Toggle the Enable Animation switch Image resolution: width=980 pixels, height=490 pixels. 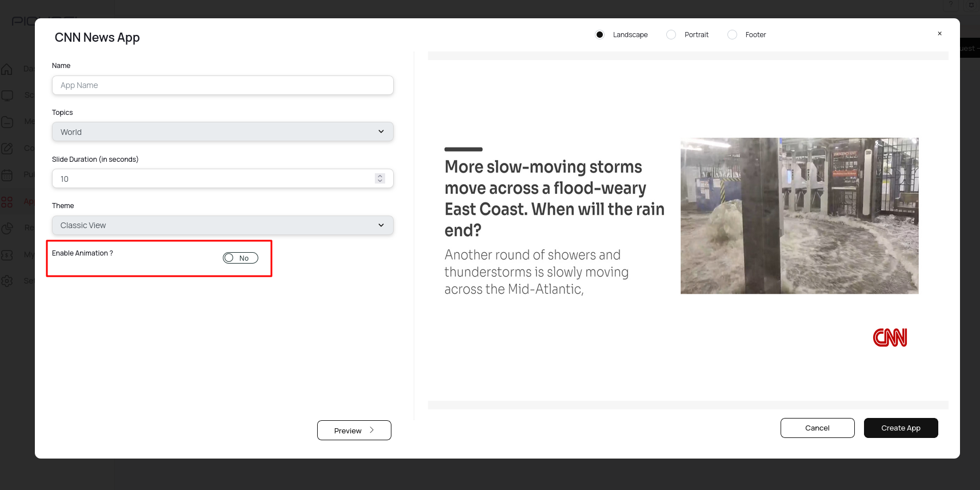click(x=240, y=258)
